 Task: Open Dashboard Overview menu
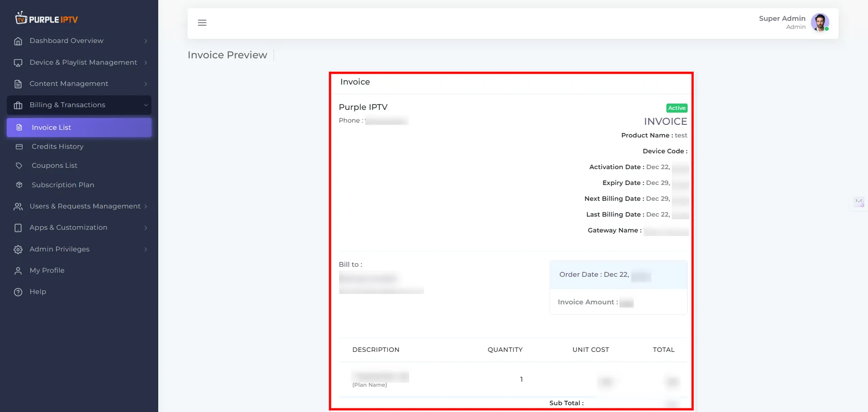[79, 41]
